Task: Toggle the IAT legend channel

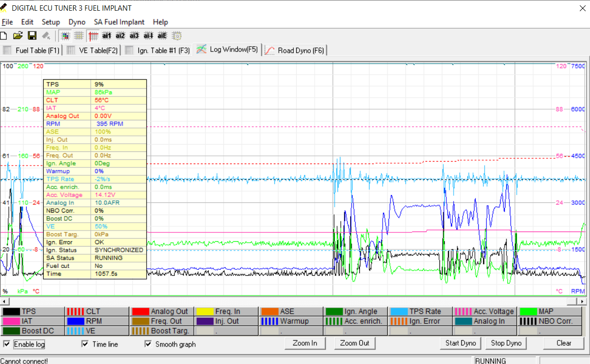Action: (33, 321)
